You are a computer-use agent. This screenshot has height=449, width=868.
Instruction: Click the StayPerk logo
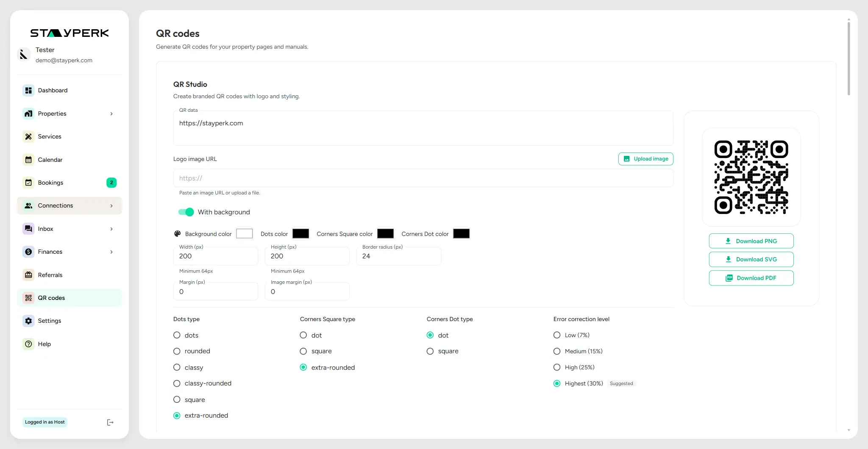70,33
